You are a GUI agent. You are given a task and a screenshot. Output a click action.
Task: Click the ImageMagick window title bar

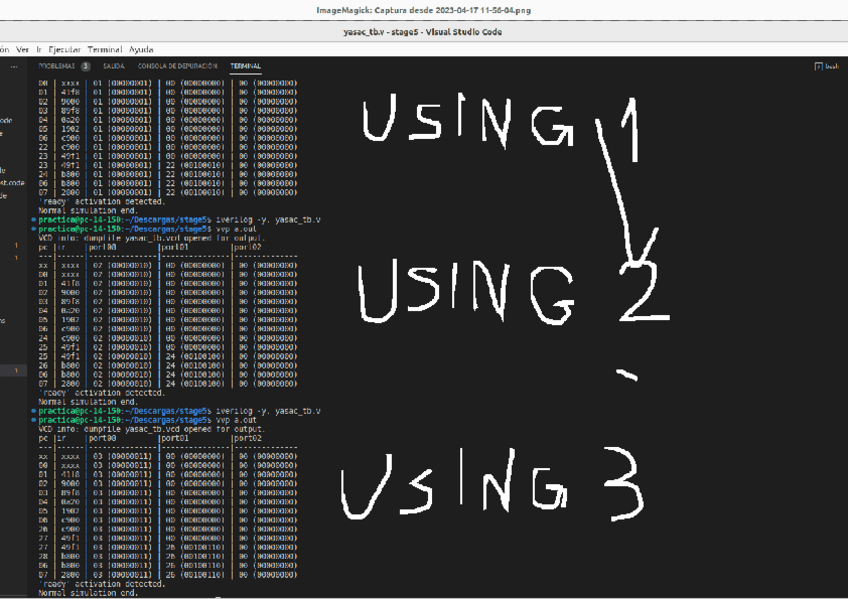coord(423,11)
